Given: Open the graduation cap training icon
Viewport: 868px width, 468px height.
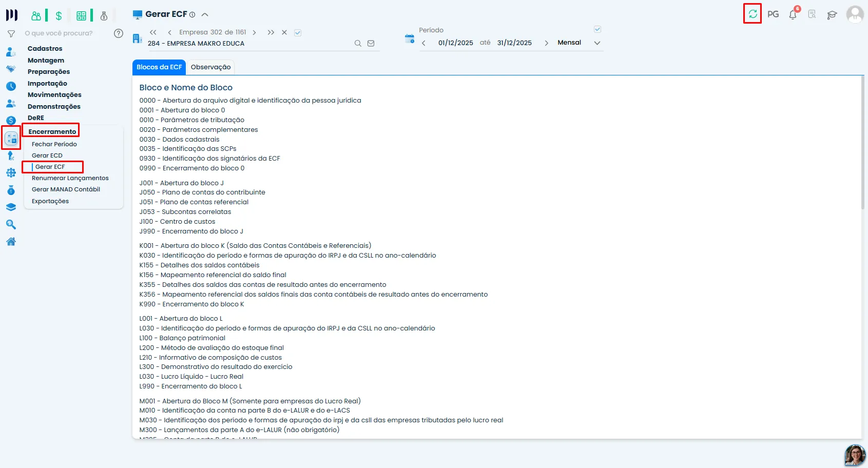Looking at the screenshot, I should [x=832, y=15].
